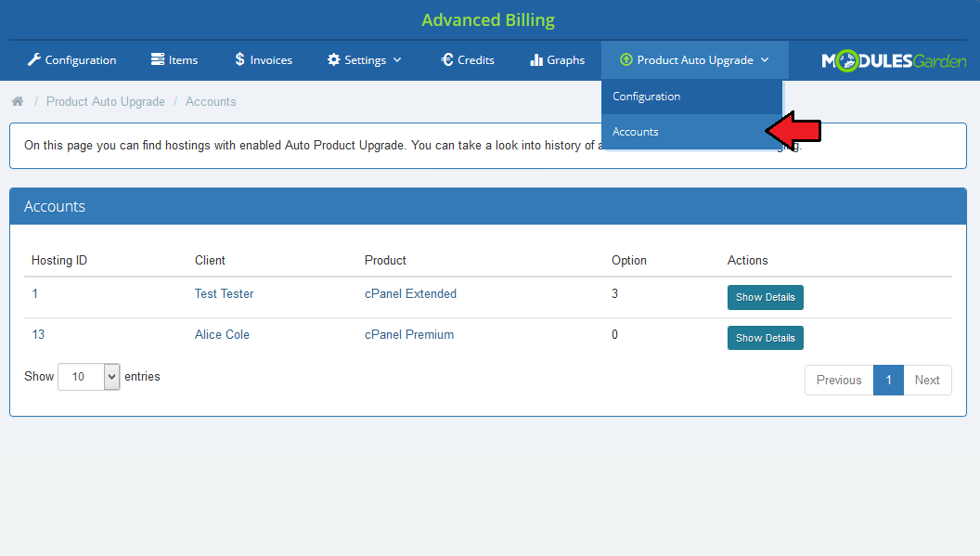Image resolution: width=980 pixels, height=556 pixels.
Task: Click the home icon in breadcrumb
Action: coord(18,101)
